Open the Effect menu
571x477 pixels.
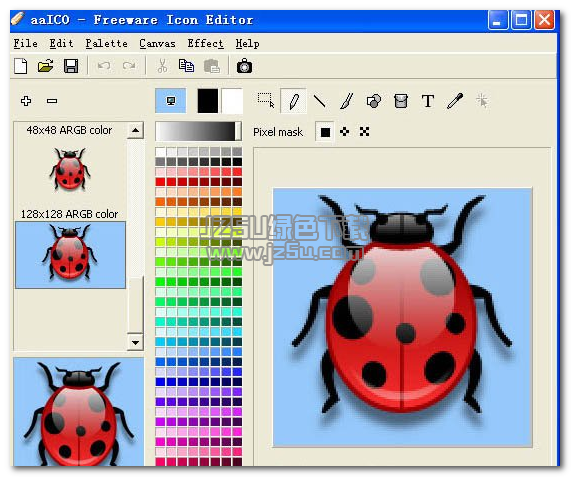(x=205, y=43)
